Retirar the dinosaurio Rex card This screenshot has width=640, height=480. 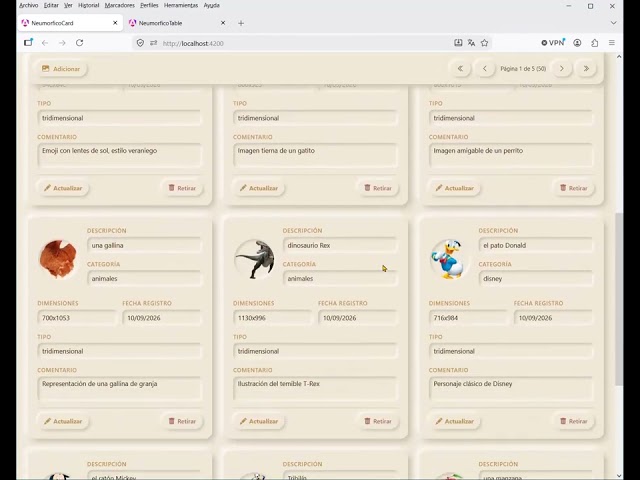378,421
